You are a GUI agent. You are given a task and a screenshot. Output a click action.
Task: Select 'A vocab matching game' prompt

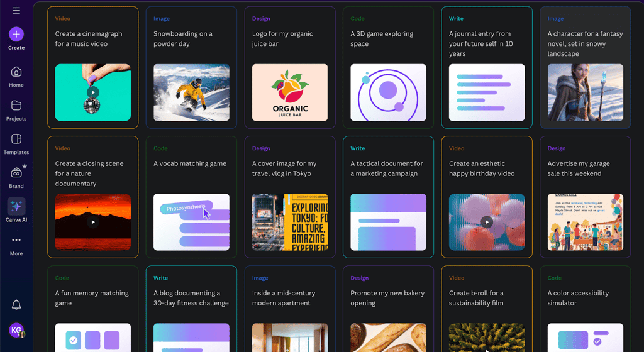click(x=190, y=163)
